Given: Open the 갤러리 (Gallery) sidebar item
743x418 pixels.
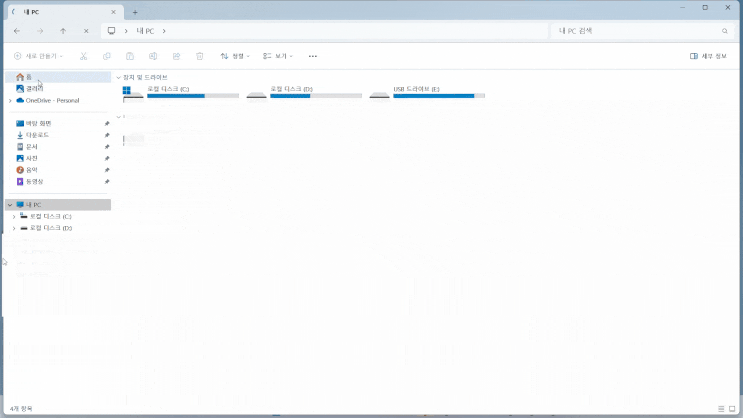Looking at the screenshot, I should tap(58, 89).
